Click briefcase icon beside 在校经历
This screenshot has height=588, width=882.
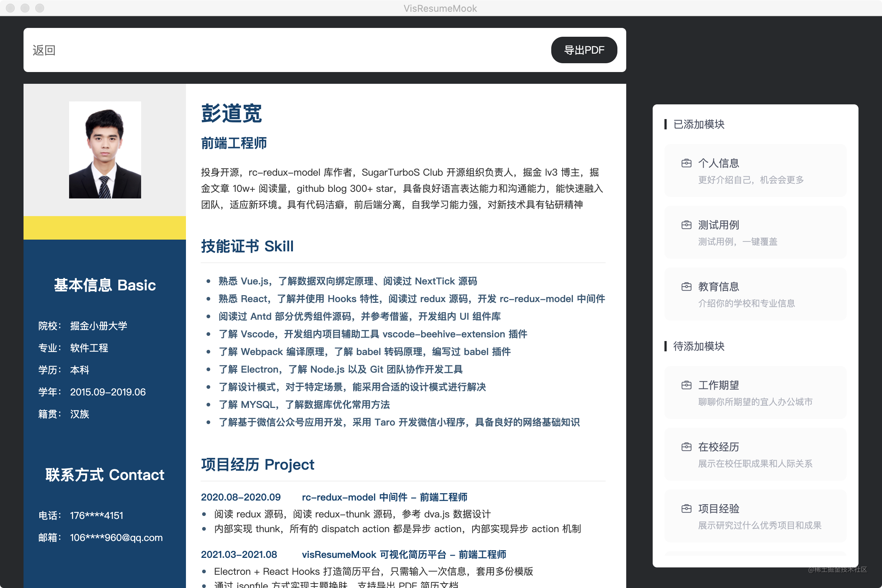pyautogui.click(x=686, y=447)
